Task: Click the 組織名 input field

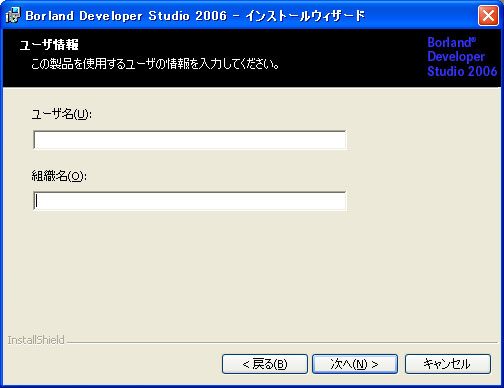Action: click(x=190, y=201)
